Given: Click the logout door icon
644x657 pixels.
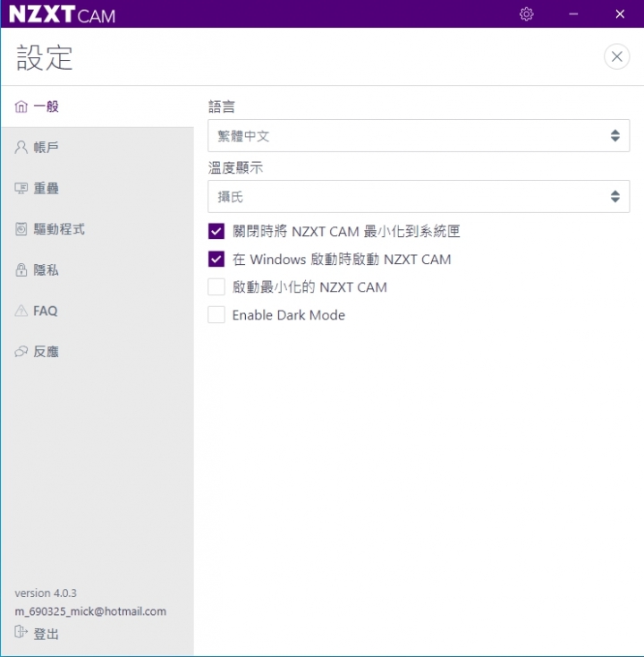Looking at the screenshot, I should coord(21,631).
